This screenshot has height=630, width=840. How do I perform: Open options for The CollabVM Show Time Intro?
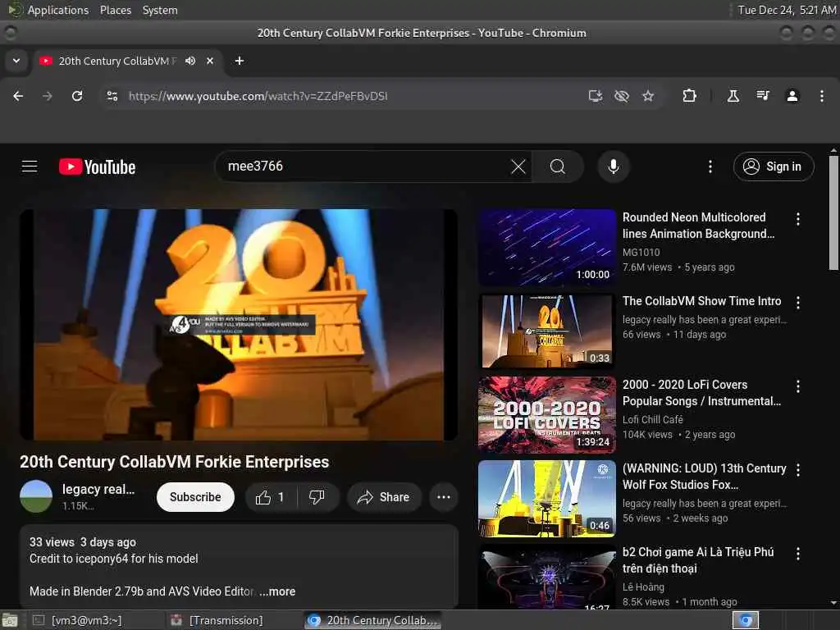coord(798,303)
